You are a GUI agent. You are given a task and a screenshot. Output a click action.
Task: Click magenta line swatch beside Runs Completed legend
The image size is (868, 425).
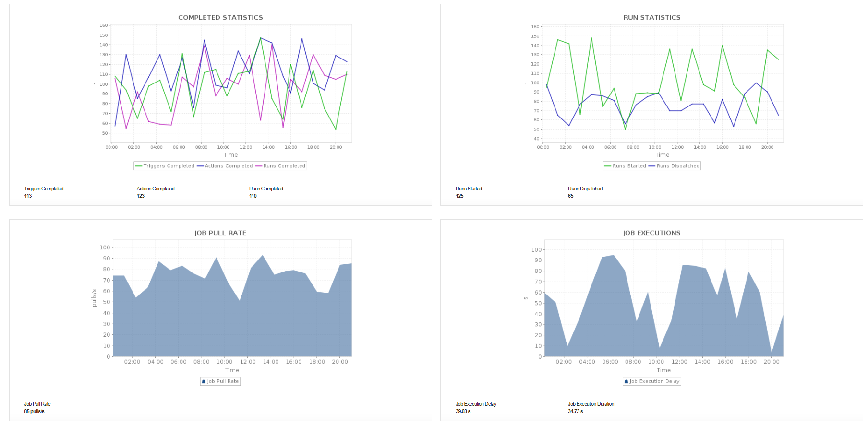[259, 166]
